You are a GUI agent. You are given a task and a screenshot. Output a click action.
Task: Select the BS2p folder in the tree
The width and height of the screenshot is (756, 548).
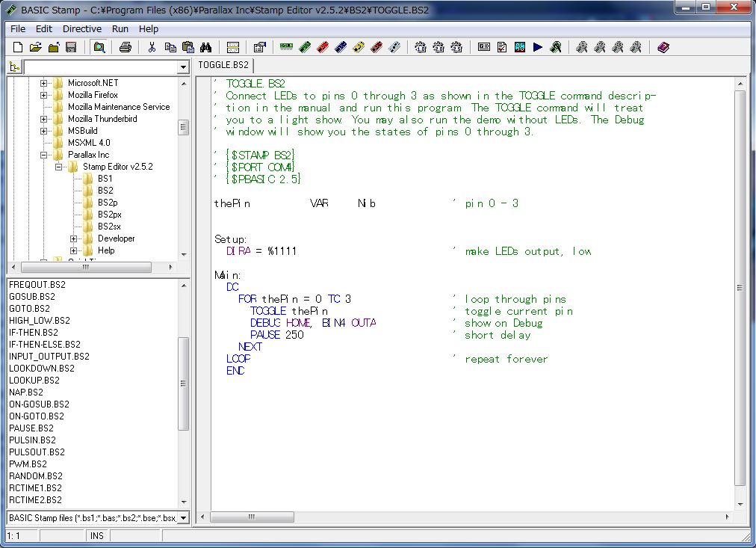[x=108, y=203]
